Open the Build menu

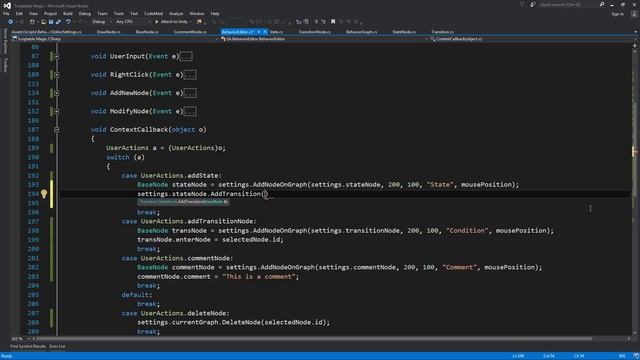pos(68,13)
